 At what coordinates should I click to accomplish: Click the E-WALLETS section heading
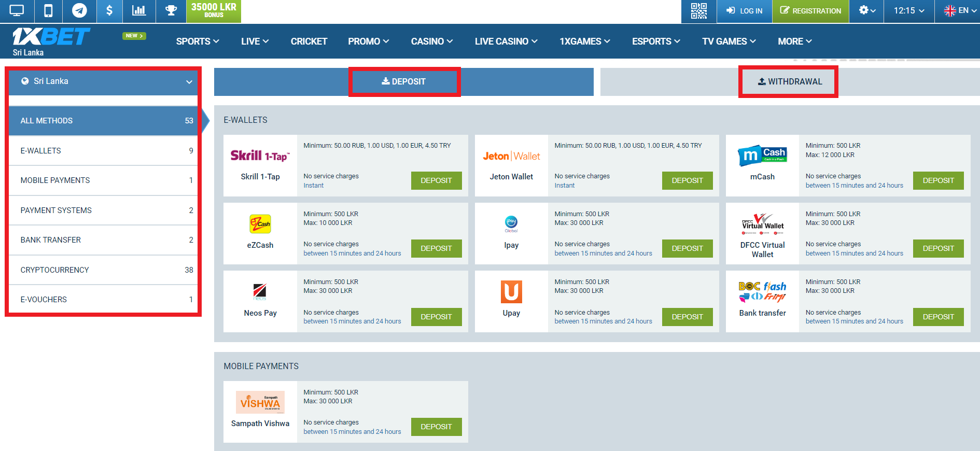point(246,120)
